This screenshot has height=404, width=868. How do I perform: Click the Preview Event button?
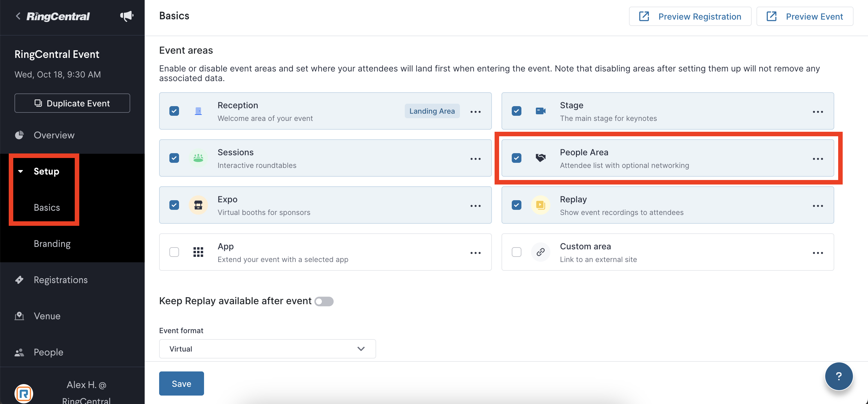pyautogui.click(x=805, y=16)
